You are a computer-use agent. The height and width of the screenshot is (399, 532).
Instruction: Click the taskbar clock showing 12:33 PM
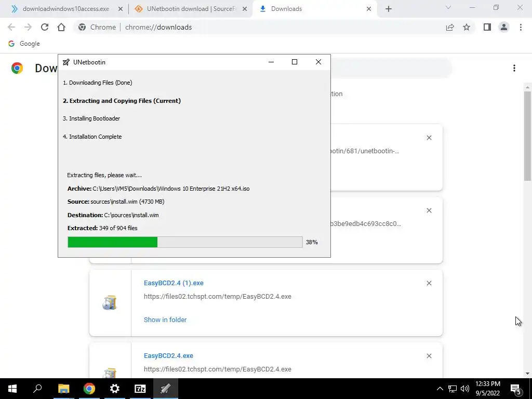(487, 389)
